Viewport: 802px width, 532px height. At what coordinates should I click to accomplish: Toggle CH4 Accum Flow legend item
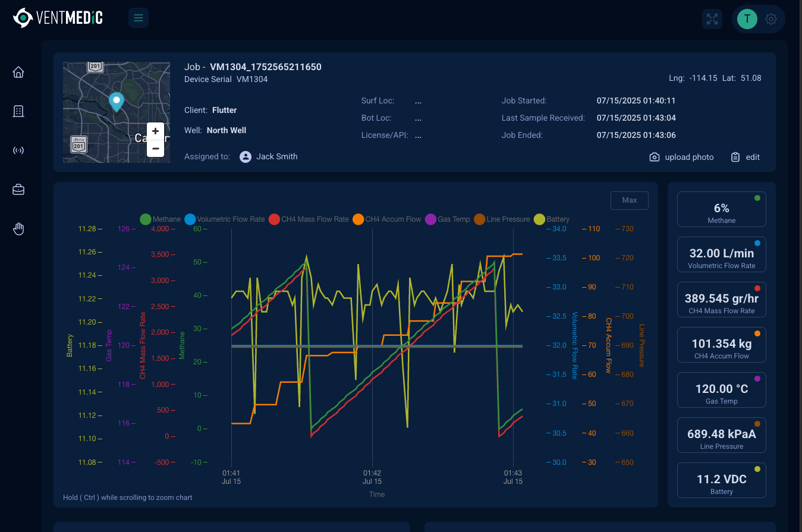386,219
